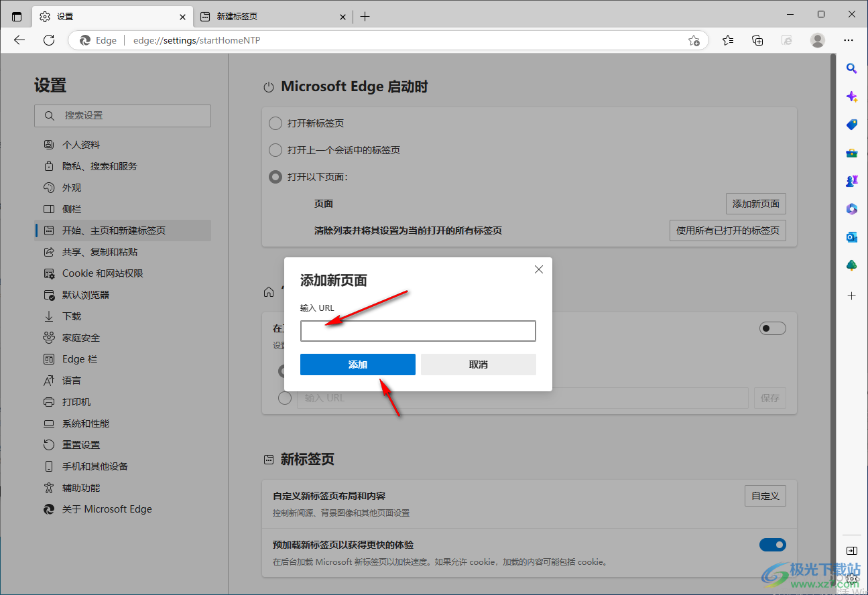Switch to the 设置 tab
Image resolution: width=868 pixels, height=595 pixels.
click(x=114, y=17)
